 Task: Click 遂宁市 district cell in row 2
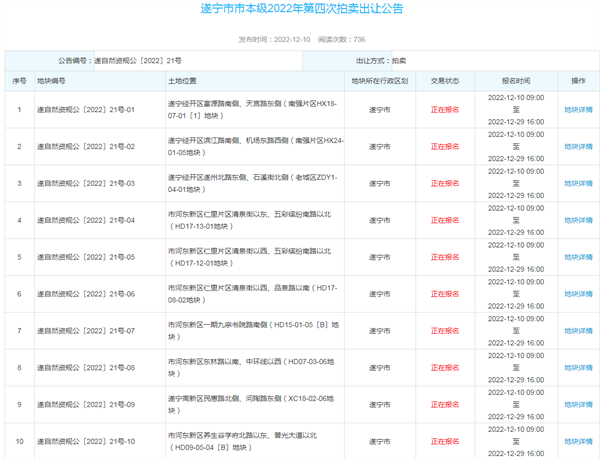380,146
